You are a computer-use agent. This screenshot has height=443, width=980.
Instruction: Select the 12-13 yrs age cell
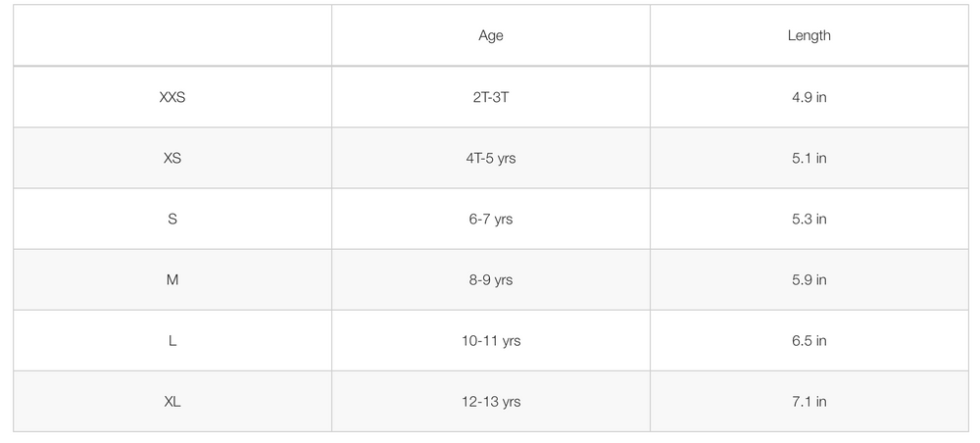click(x=491, y=401)
